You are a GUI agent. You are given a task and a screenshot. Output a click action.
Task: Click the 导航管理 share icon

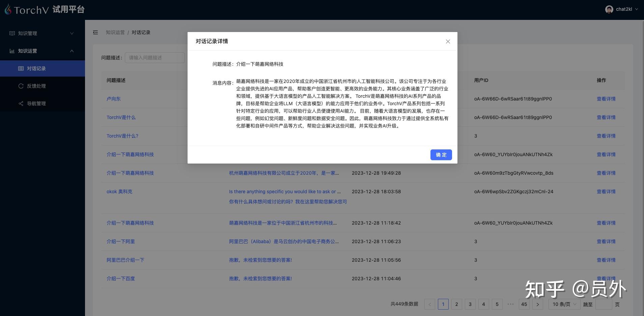point(21,104)
